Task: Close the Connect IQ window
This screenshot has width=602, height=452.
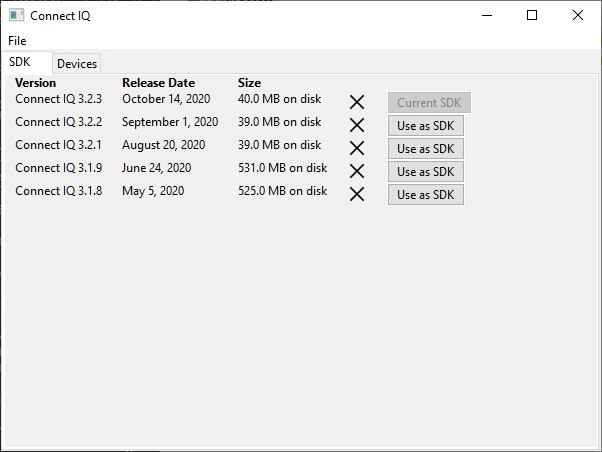Action: click(578, 15)
